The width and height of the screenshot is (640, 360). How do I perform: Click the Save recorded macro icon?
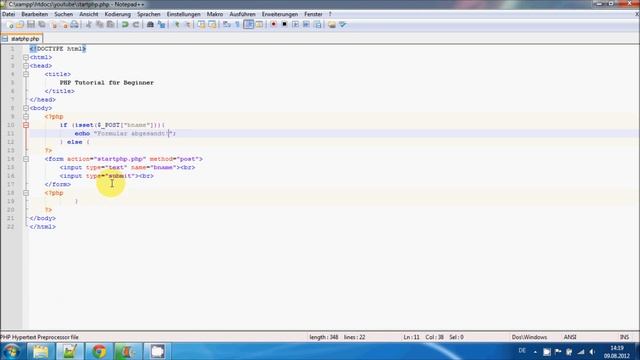pyautogui.click(x=318, y=24)
